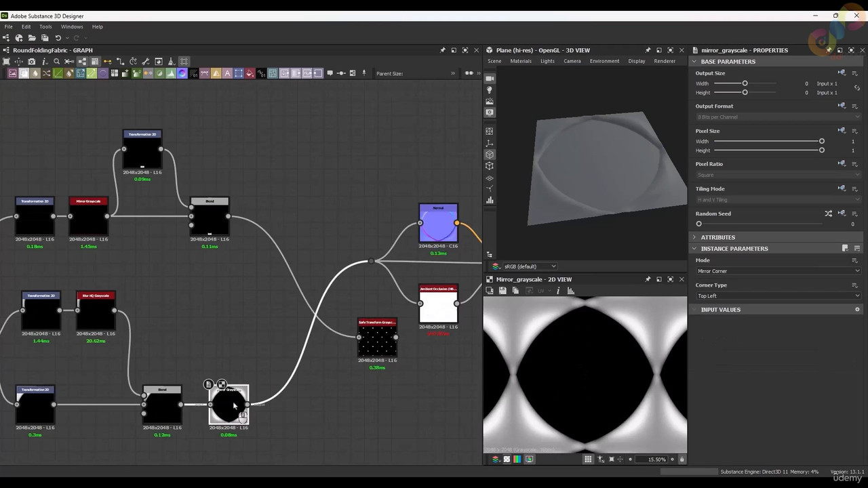Click the axis gizmo icon in 3D view sidebar
The height and width of the screenshot is (488, 868).
(x=490, y=143)
